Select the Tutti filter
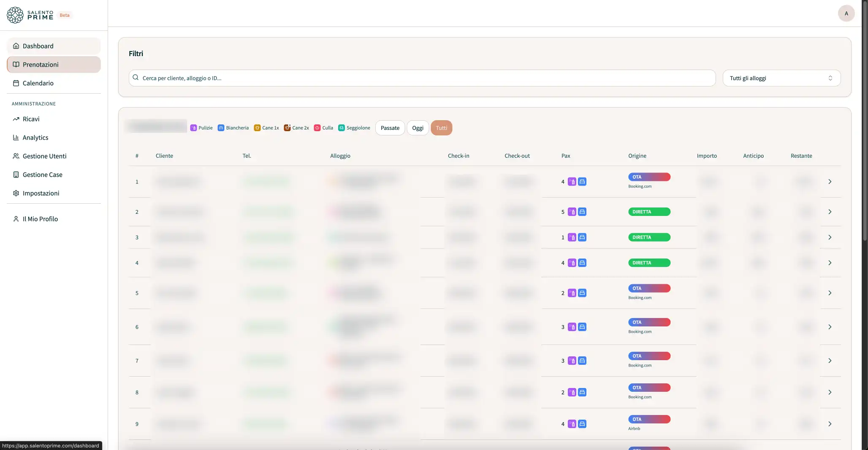Image resolution: width=868 pixels, height=450 pixels. (441, 128)
